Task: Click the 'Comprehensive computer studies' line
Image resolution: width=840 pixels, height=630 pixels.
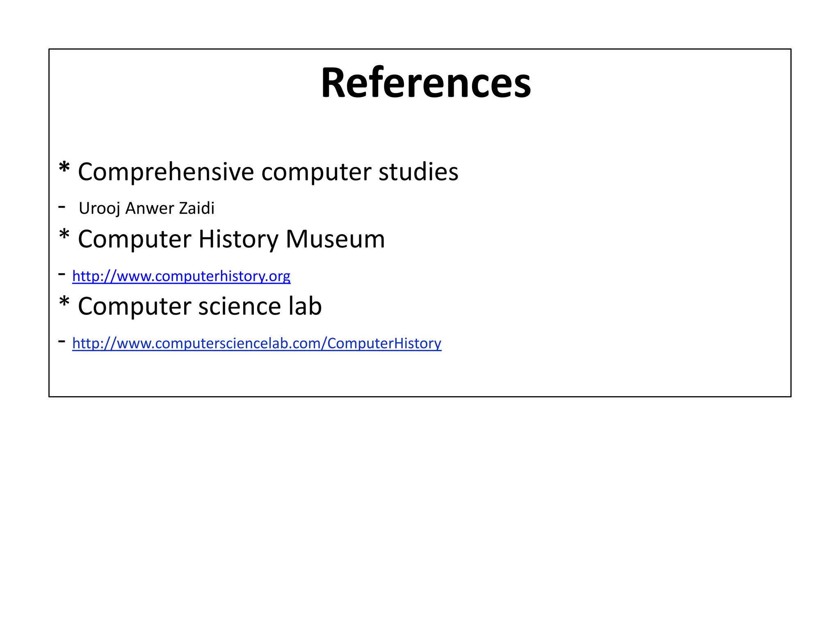Action: [267, 171]
